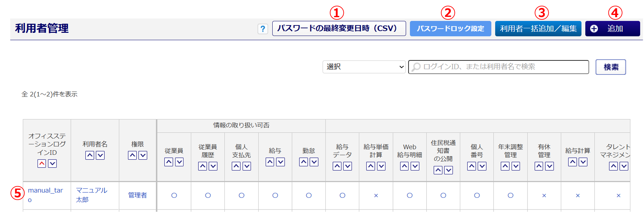Click 利用者一括追加／編集 button

(538, 29)
